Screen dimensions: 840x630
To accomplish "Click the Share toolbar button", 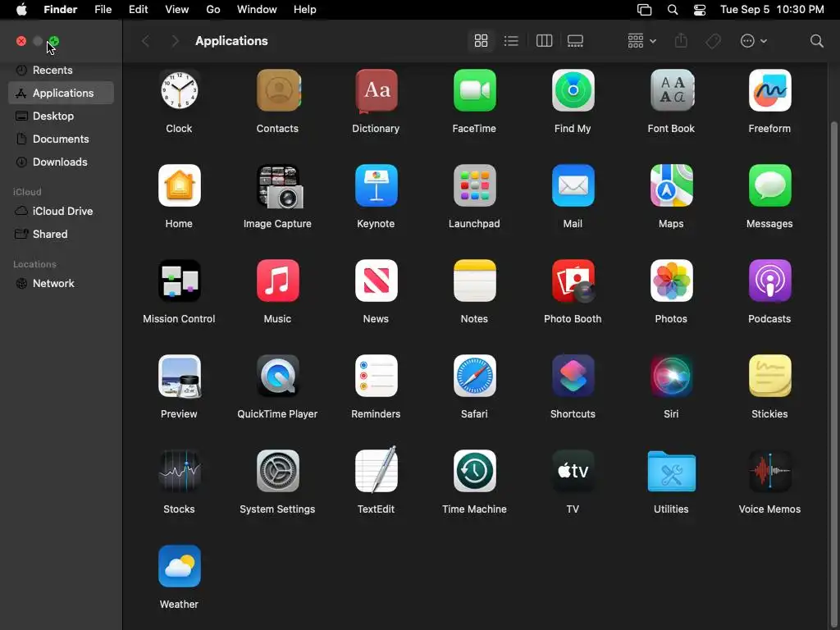I will point(681,41).
